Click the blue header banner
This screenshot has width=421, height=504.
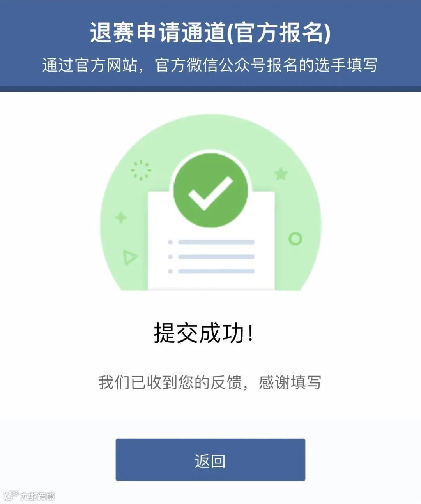point(210,46)
